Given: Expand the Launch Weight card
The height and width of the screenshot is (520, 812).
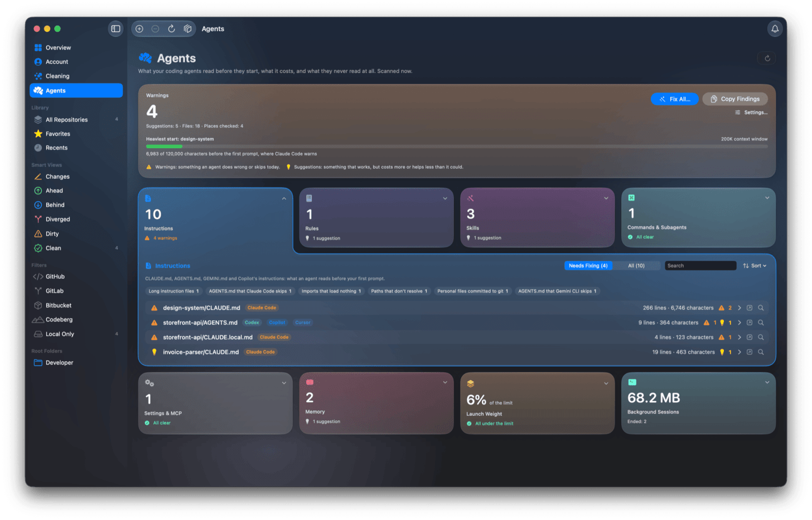Looking at the screenshot, I should pos(606,383).
